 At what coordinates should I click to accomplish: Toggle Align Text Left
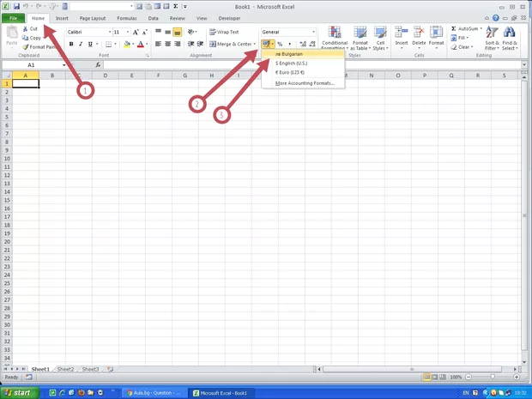(x=158, y=44)
